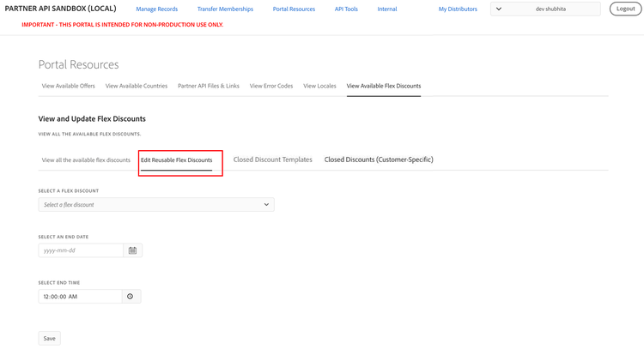Open Closed Discount Templates subtab
Screen dimensions: 644x349
pos(273,159)
